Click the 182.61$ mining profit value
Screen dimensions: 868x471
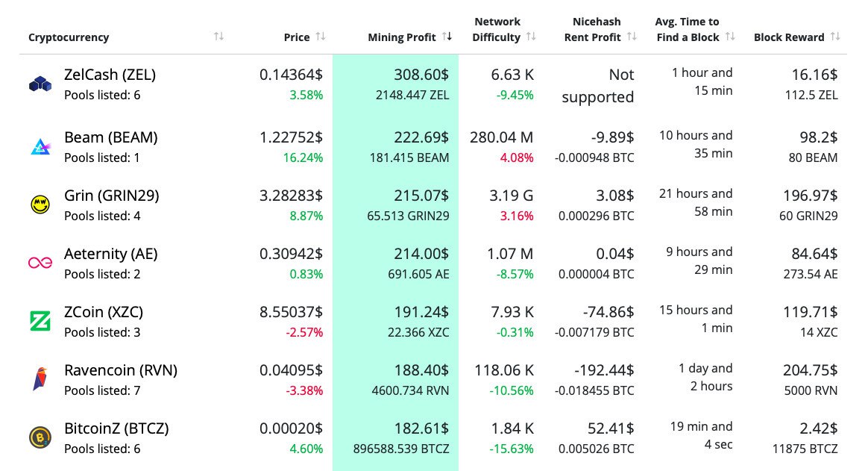pyautogui.click(x=421, y=428)
